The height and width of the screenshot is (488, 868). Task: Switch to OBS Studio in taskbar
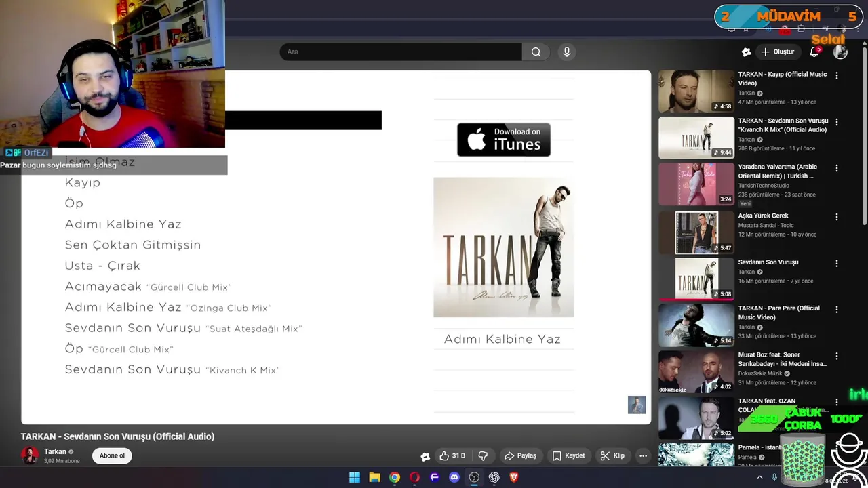[x=474, y=477]
